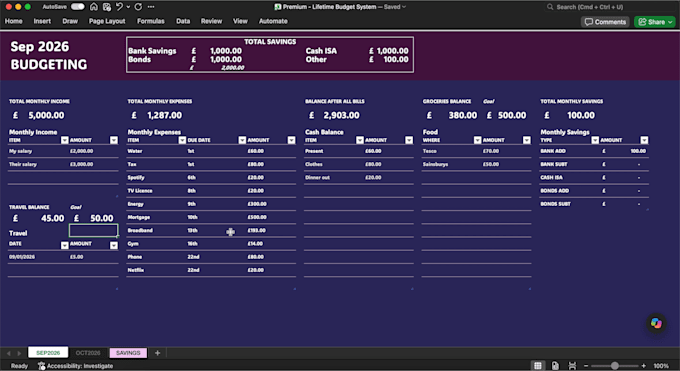Open the Page Layout tab
Image resolution: width=680 pixels, height=371 pixels.
tap(107, 21)
